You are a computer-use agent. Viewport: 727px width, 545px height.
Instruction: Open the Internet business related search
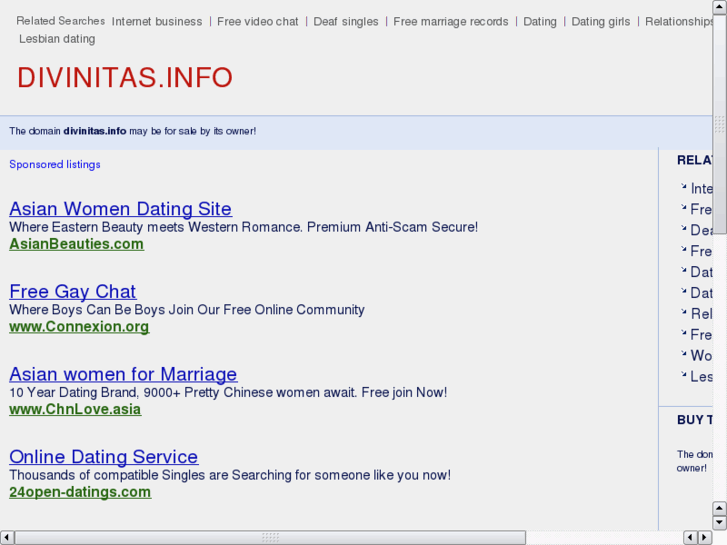coord(157,22)
